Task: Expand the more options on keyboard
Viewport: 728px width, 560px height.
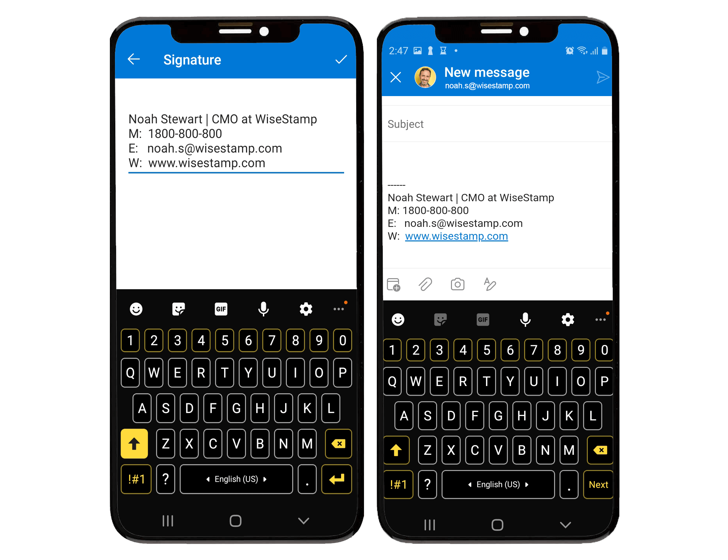Action: [x=600, y=319]
